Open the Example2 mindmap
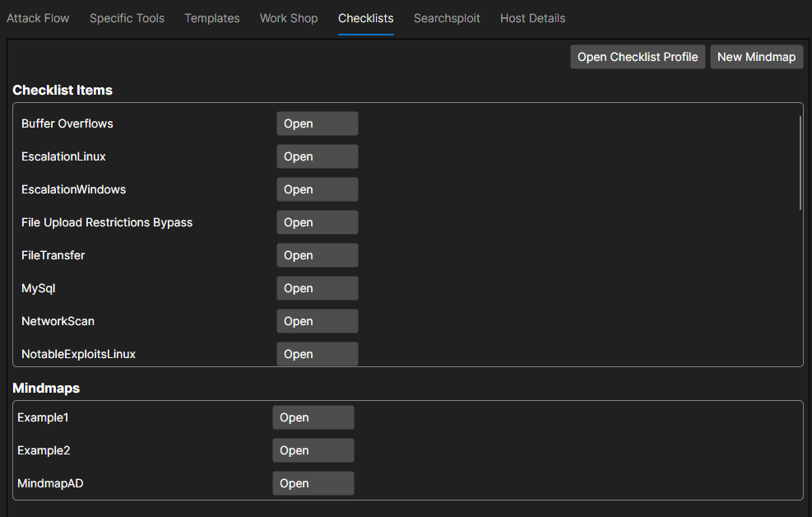This screenshot has width=812, height=517. click(x=313, y=450)
